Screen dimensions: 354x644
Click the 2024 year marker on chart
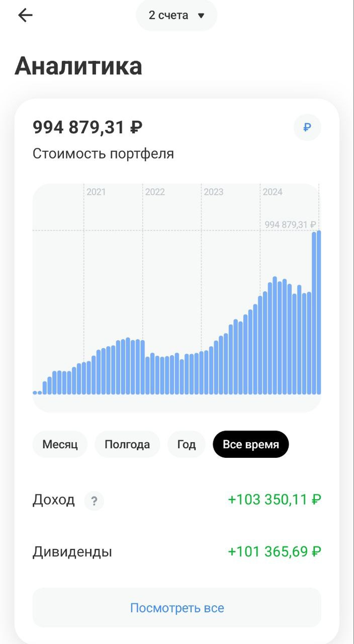pyautogui.click(x=272, y=192)
